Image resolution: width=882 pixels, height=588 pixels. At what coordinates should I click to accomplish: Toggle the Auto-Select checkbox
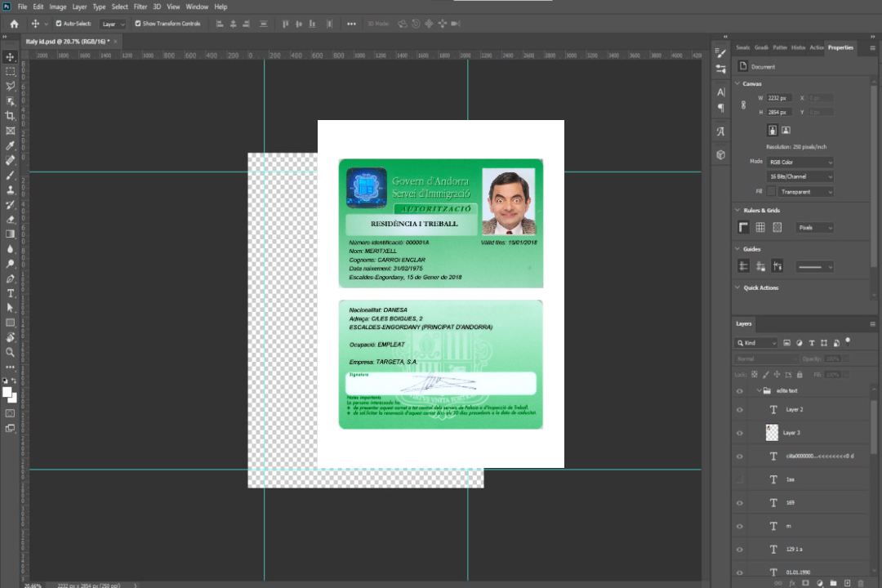click(x=59, y=24)
